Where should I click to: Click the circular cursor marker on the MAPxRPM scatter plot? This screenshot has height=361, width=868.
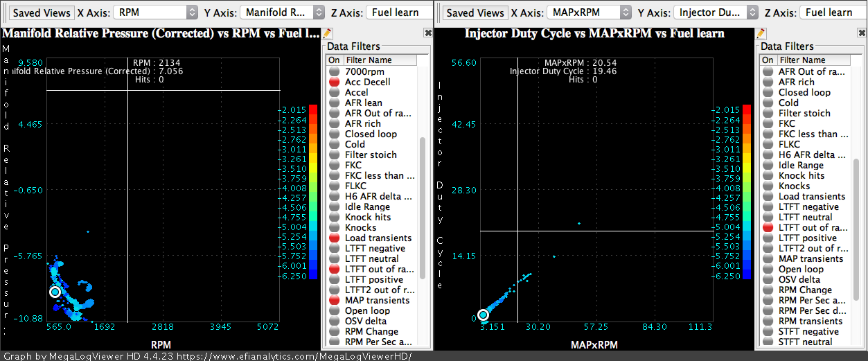(x=484, y=316)
